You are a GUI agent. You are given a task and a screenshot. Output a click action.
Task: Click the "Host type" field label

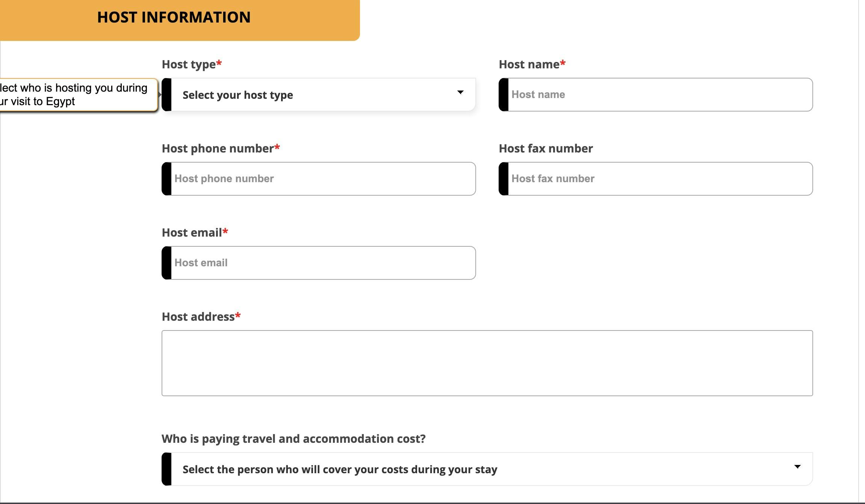189,65
